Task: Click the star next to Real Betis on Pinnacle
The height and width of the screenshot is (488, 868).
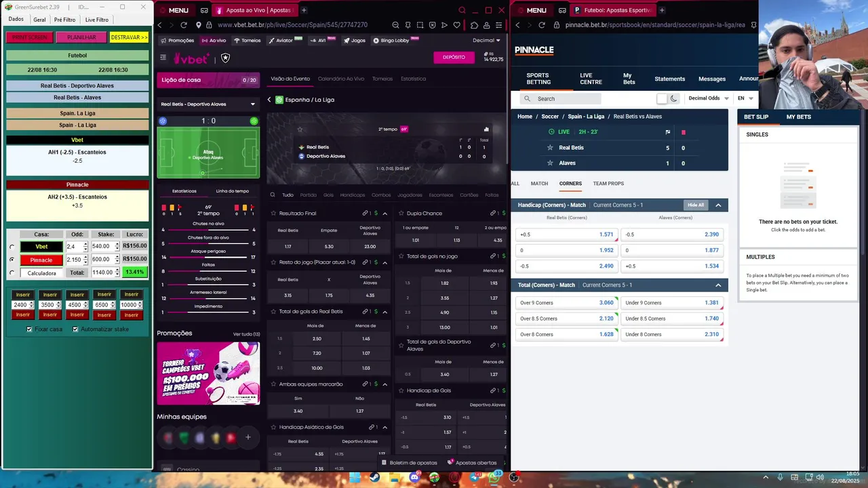Action: coord(550,148)
